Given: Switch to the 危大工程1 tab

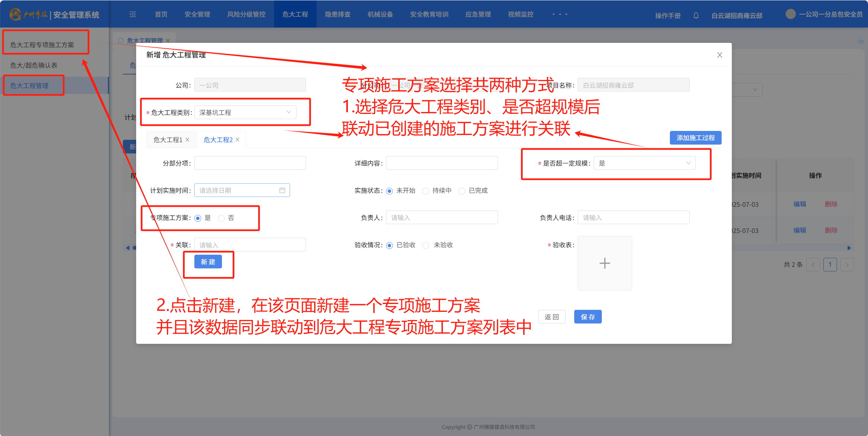Looking at the screenshot, I should pos(168,140).
